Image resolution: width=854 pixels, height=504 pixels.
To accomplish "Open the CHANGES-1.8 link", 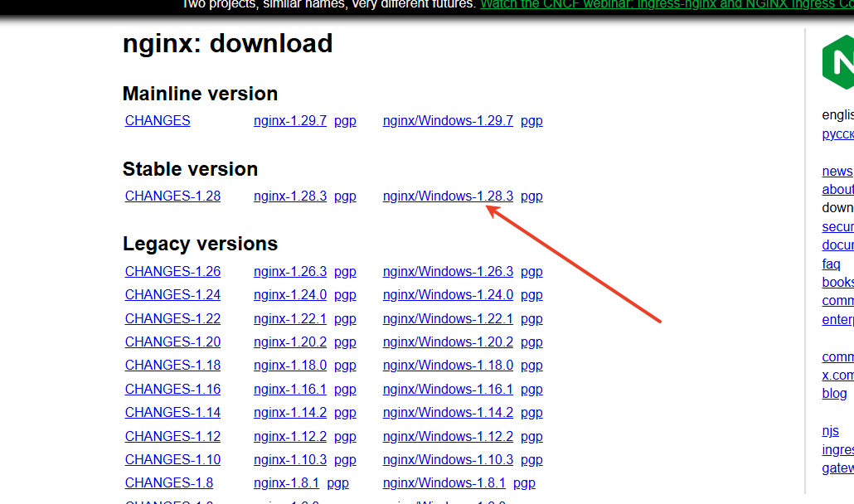I will pos(169,483).
